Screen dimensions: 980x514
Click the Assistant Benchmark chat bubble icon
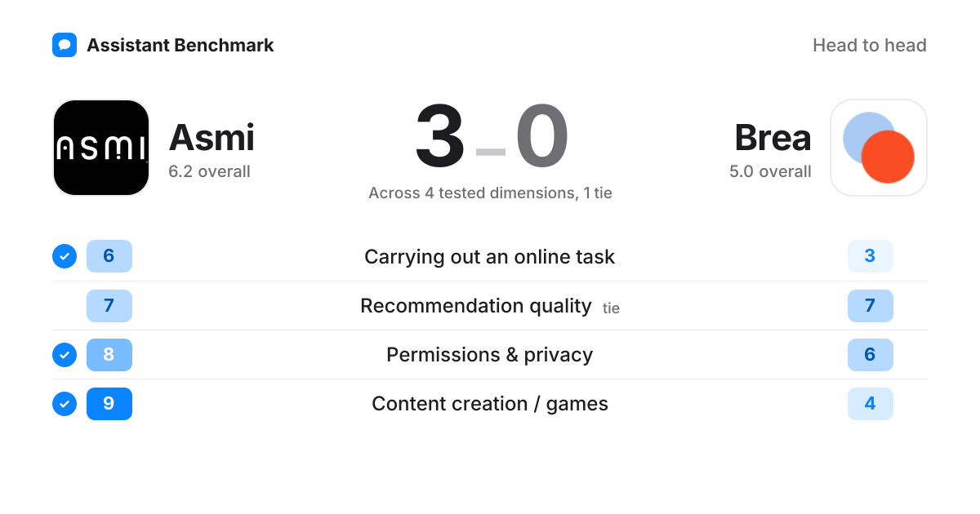click(x=65, y=45)
